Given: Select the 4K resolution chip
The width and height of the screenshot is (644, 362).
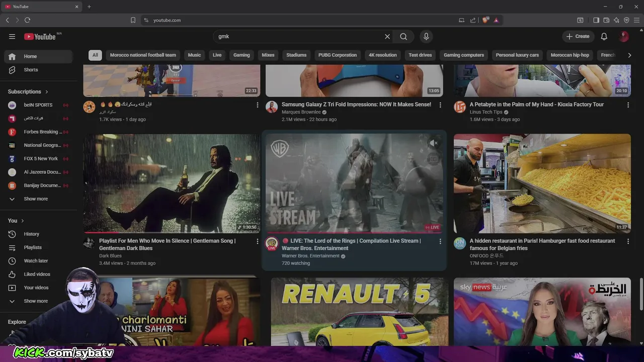Looking at the screenshot, I should coord(382,55).
